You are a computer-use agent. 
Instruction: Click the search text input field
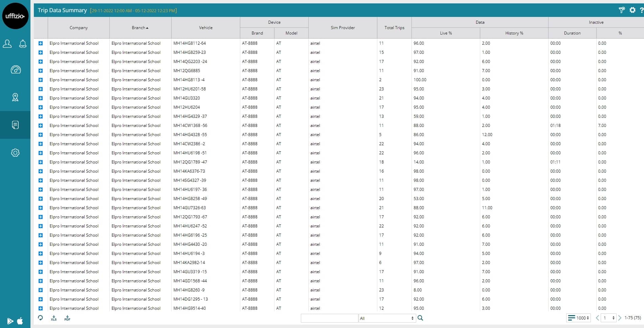329,318
